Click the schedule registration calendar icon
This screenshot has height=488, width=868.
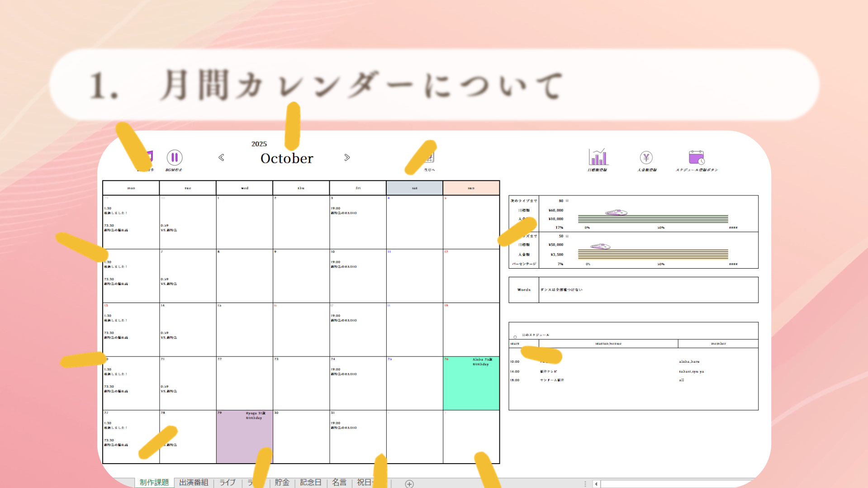pos(696,157)
